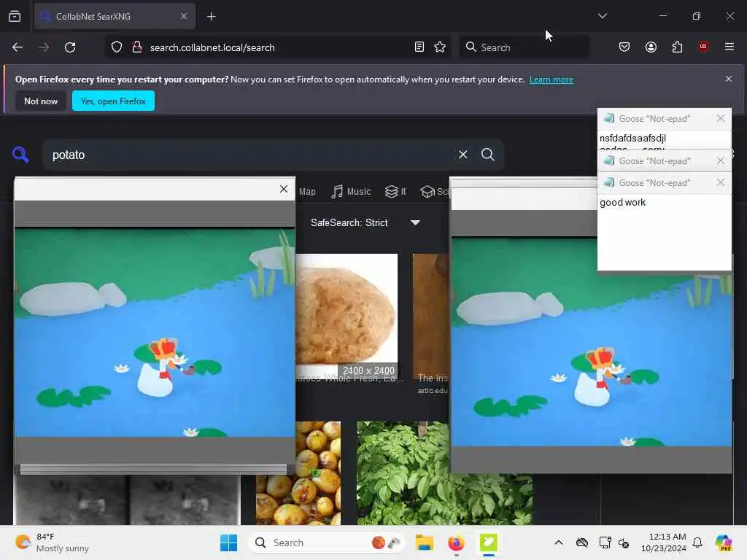Open the Firefox View icon
The height and width of the screenshot is (560, 747).
pyautogui.click(x=15, y=16)
